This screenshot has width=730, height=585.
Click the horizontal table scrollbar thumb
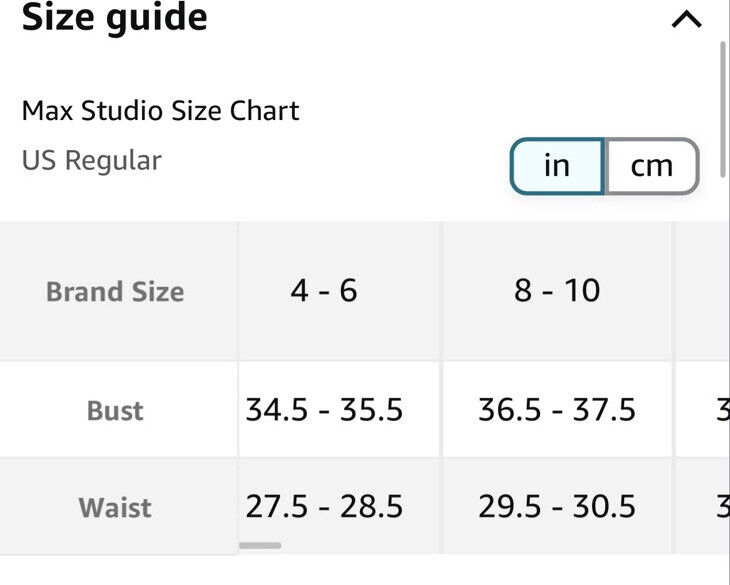point(260,545)
